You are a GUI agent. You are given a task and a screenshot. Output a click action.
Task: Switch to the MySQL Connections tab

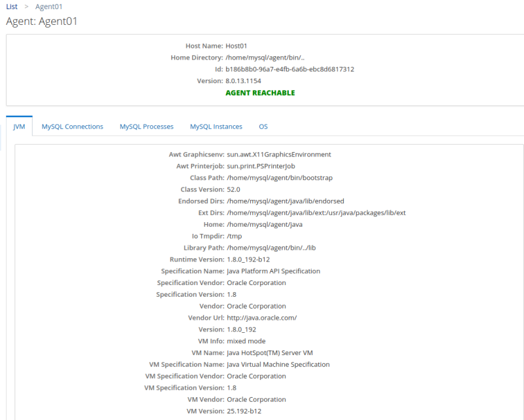(x=72, y=126)
